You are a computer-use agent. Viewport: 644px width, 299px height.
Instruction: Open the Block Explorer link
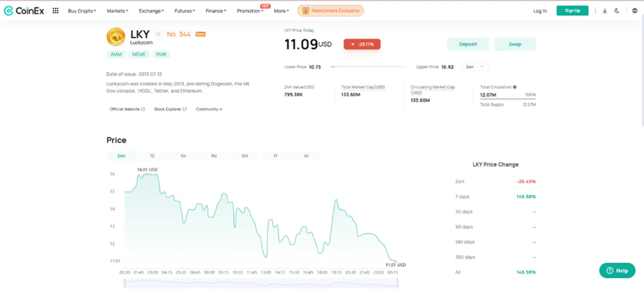point(171,109)
